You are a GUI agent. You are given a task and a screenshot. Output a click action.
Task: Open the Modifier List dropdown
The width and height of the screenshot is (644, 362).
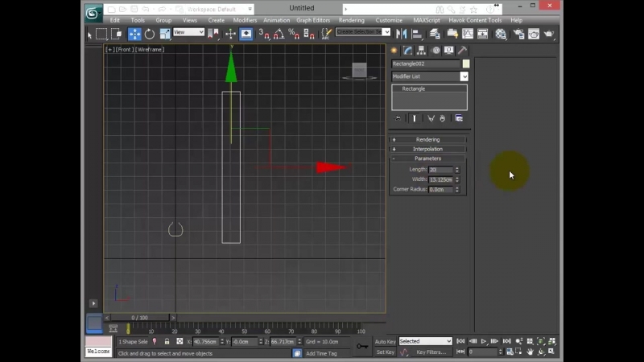coord(430,76)
